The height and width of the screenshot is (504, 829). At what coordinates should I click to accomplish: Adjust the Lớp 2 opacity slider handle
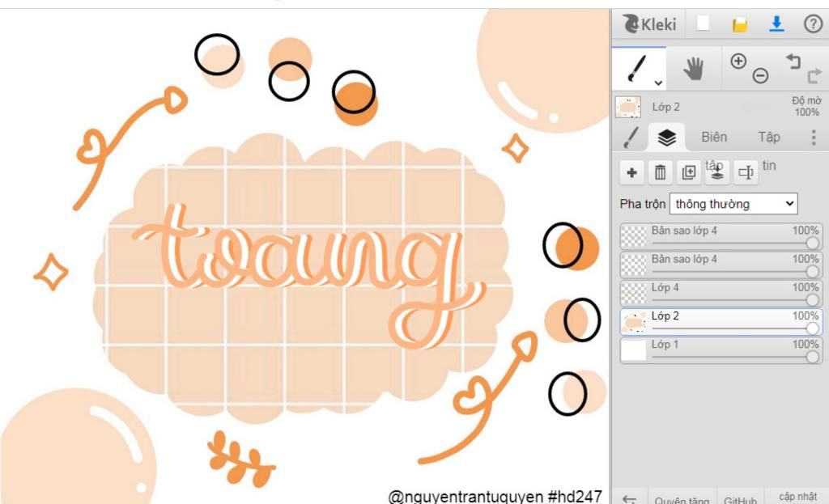tap(813, 328)
